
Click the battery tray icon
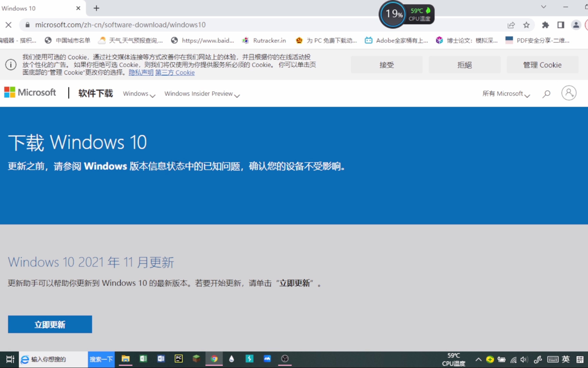click(502, 359)
